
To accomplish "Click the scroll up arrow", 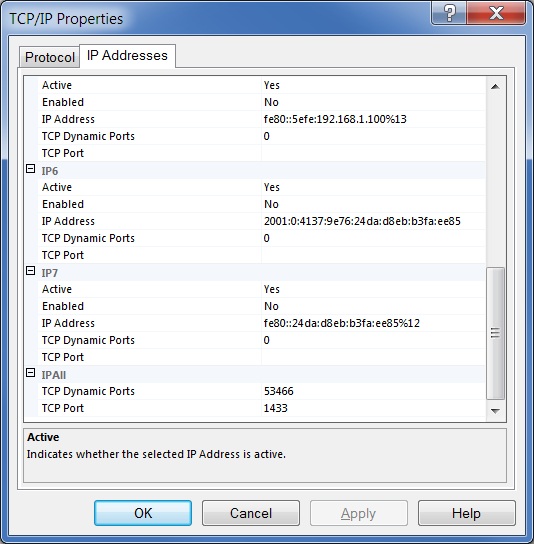I will (x=495, y=86).
